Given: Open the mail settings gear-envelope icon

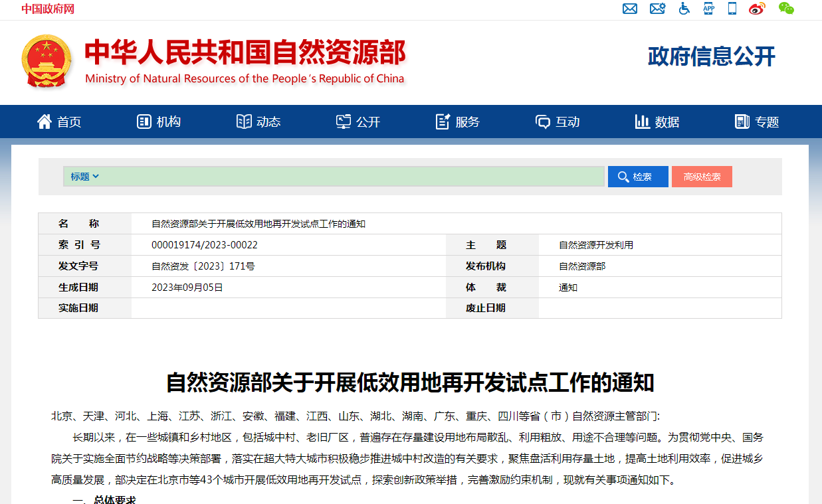Looking at the screenshot, I should click(657, 9).
